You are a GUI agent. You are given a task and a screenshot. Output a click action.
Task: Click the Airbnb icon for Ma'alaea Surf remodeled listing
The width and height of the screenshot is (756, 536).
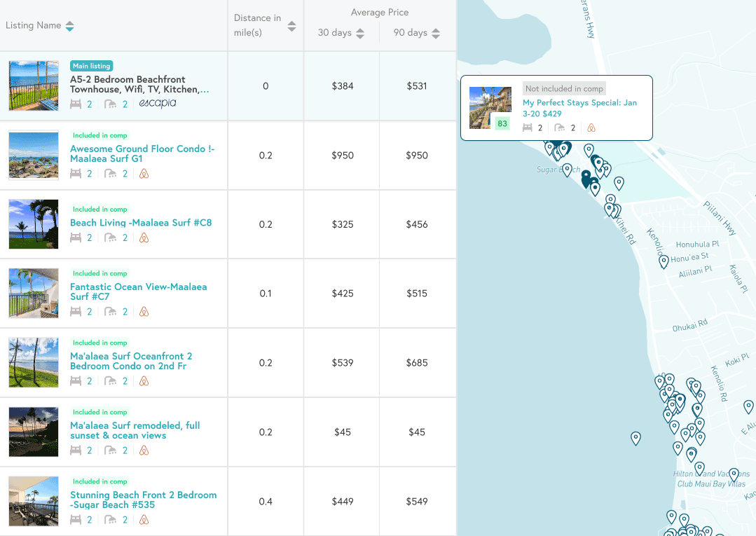point(144,450)
